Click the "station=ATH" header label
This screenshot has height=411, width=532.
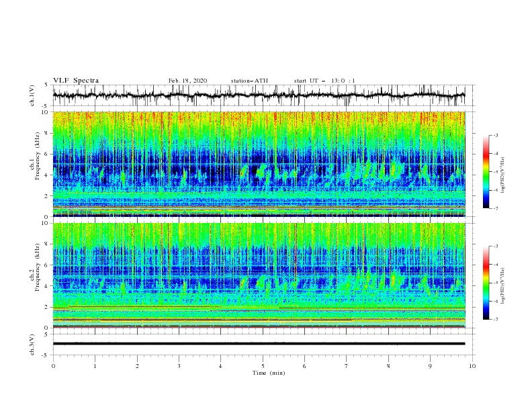pyautogui.click(x=249, y=81)
